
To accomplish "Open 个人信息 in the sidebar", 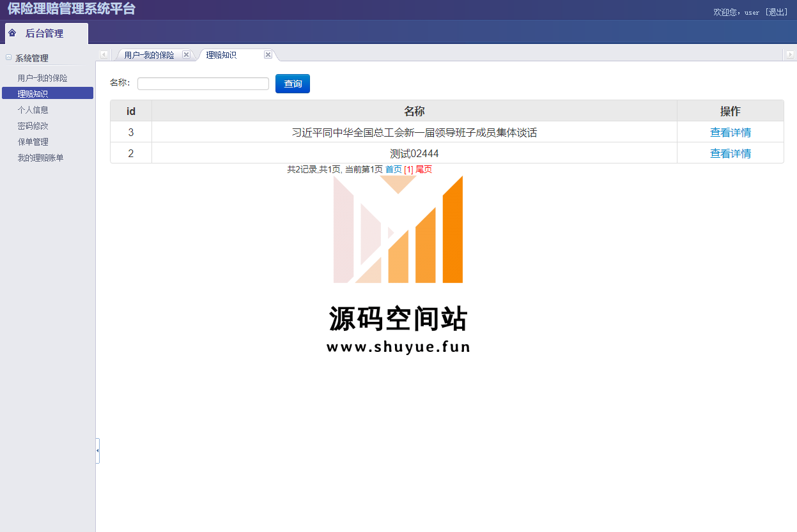I will click(x=33, y=110).
